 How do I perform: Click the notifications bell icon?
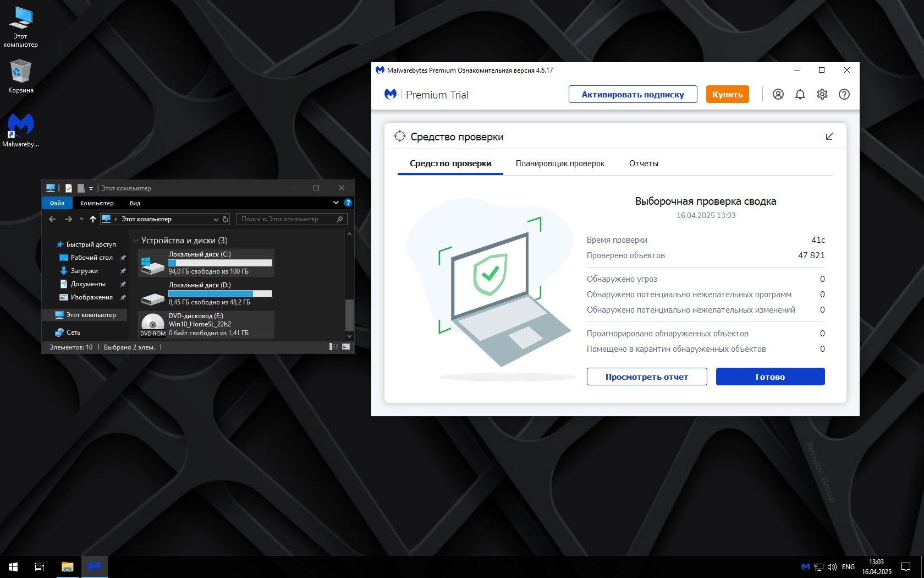point(800,94)
